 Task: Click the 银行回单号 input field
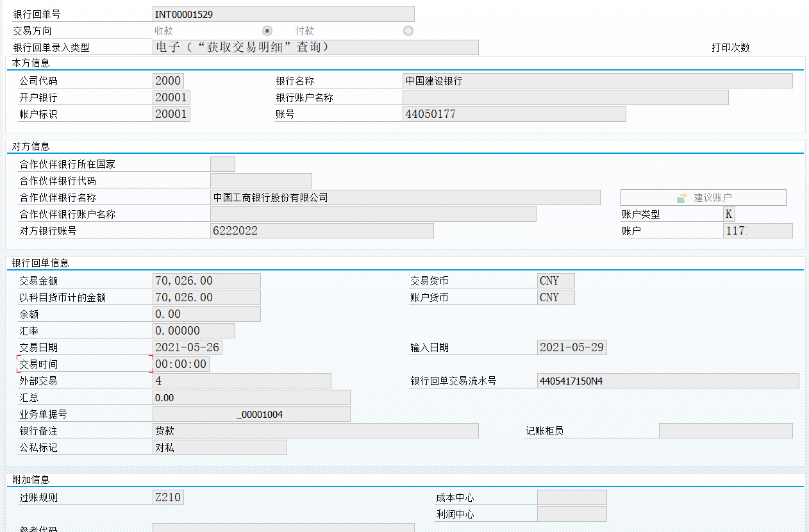[282, 13]
